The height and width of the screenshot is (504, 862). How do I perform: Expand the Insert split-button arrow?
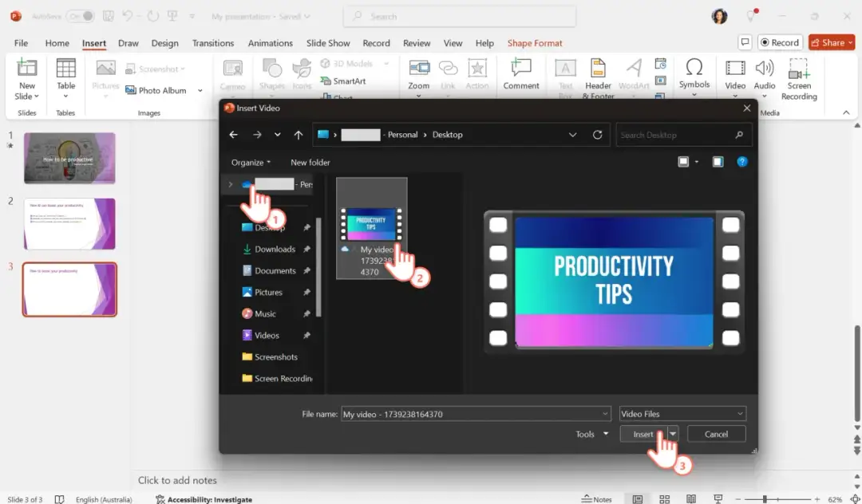click(x=672, y=433)
